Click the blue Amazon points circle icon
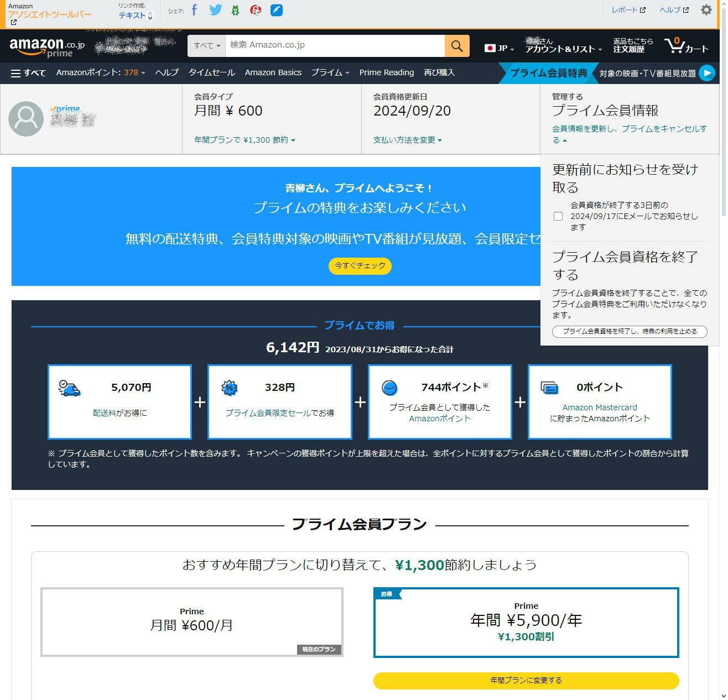The width and height of the screenshot is (728, 700). click(x=389, y=388)
